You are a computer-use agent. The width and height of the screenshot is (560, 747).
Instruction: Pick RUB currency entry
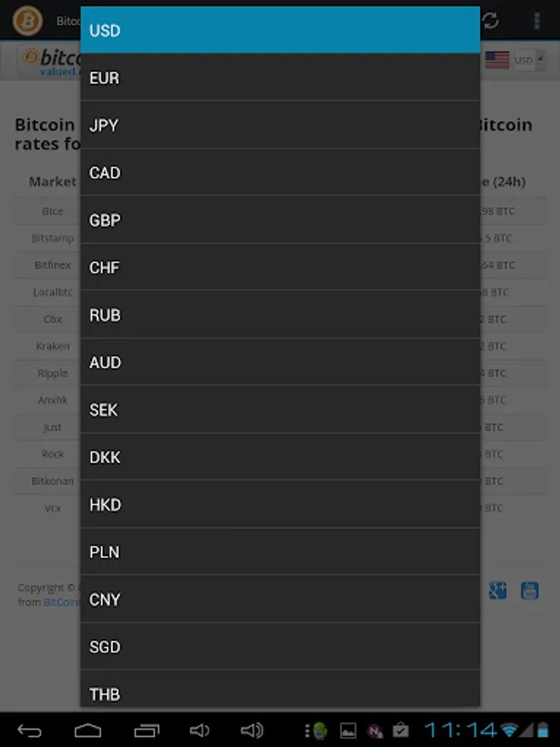pyautogui.click(x=280, y=315)
